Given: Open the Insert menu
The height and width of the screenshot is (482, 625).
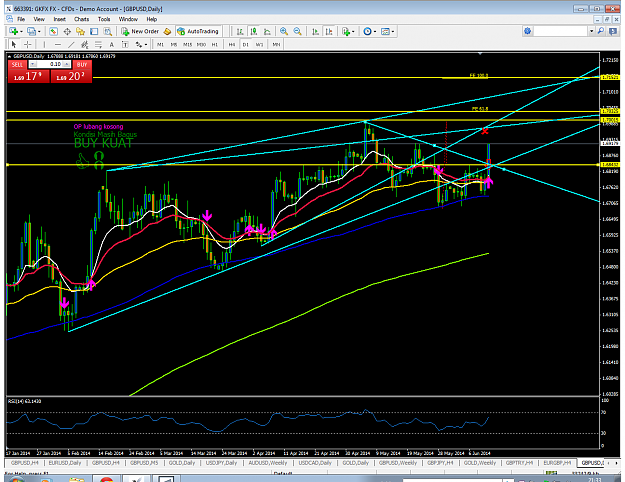Looking at the screenshot, I should click(59, 19).
